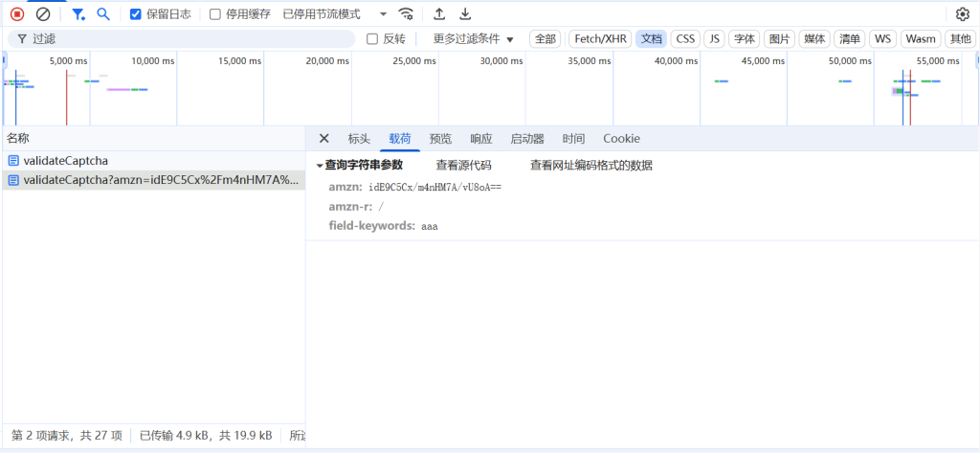Select the Fetch/XHR filter button
Image resolution: width=980 pixels, height=453 pixels.
(x=600, y=39)
